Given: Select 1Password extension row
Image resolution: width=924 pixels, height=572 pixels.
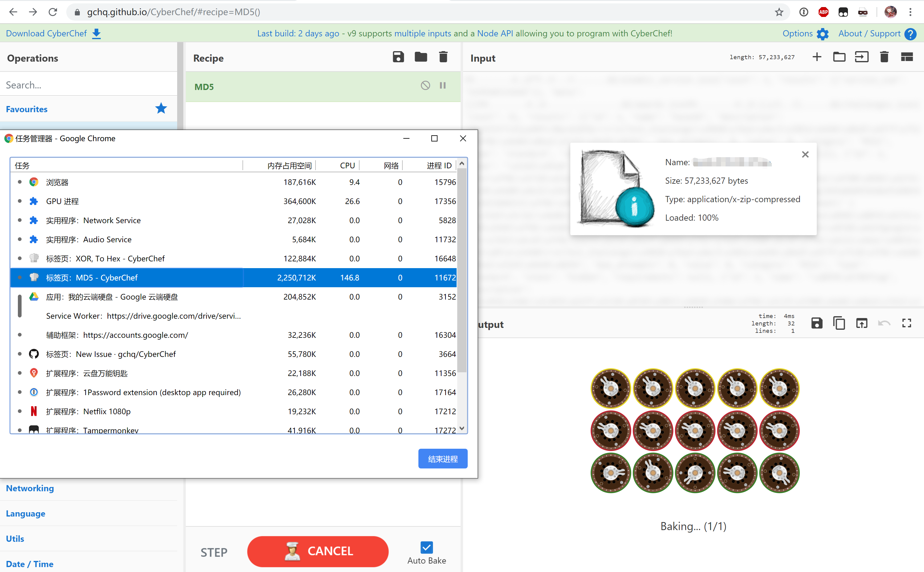Looking at the screenshot, I should tap(234, 392).
